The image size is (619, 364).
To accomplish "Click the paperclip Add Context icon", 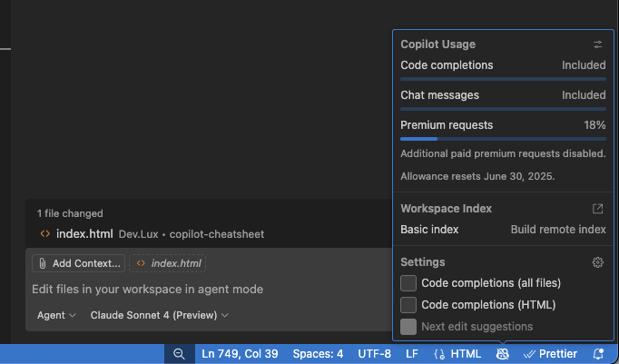I will pyautogui.click(x=43, y=263).
